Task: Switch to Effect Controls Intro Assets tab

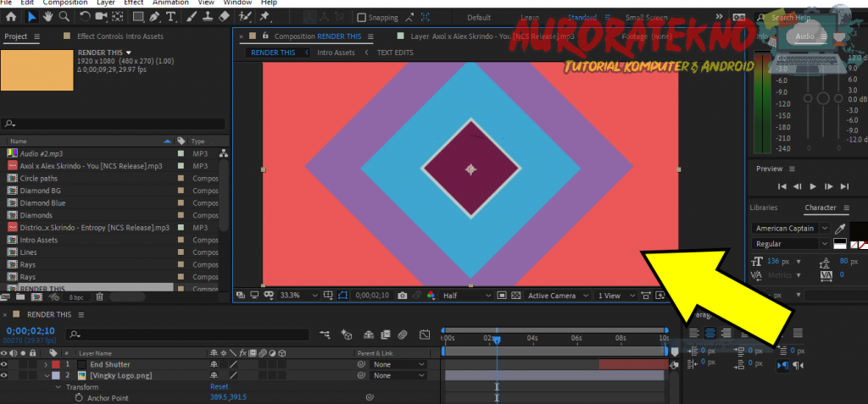Action: tap(120, 36)
